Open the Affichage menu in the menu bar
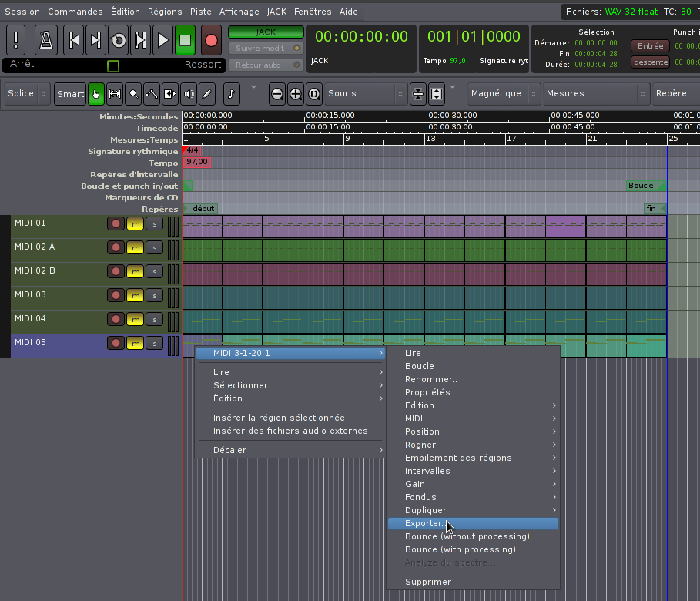Screen dimensions: 700x601 pos(239,12)
